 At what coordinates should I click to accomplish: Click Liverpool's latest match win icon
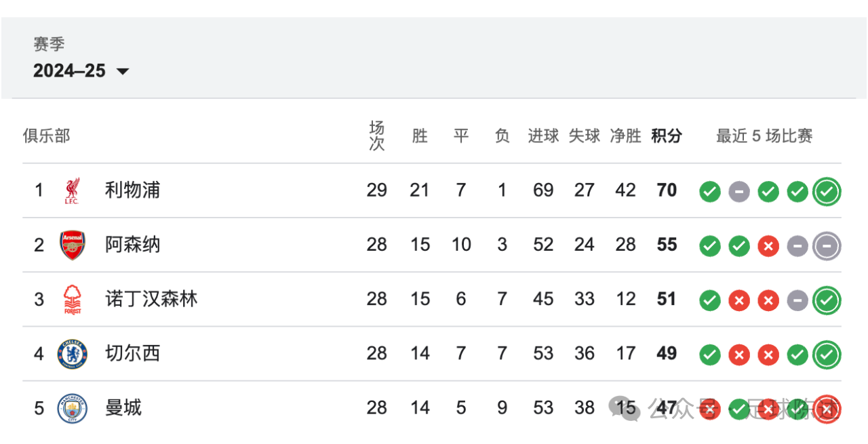pos(827,192)
